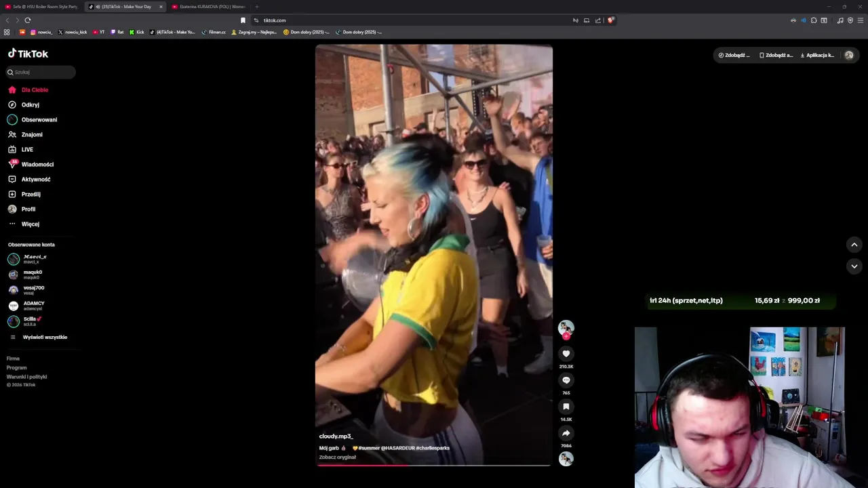Open the TikTok logo home link

[28, 54]
